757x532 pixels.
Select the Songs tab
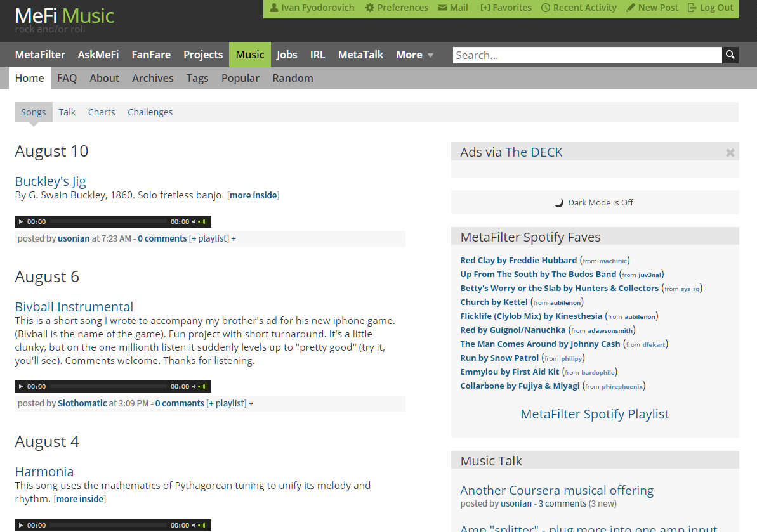pos(33,112)
